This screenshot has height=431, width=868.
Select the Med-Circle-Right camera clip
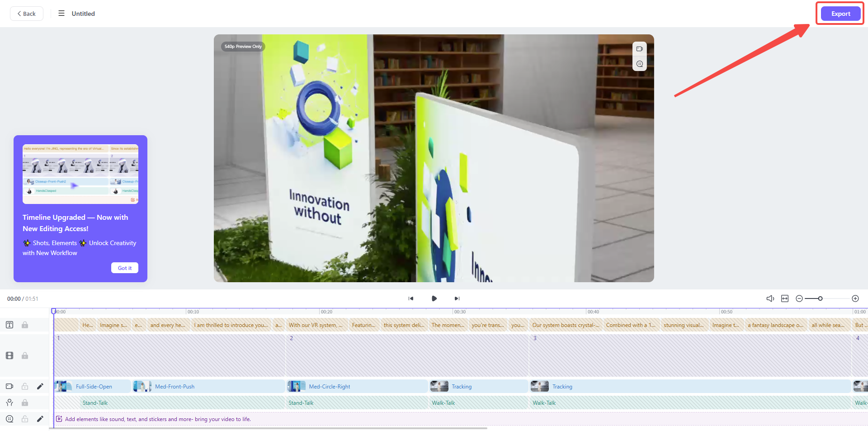(357, 386)
